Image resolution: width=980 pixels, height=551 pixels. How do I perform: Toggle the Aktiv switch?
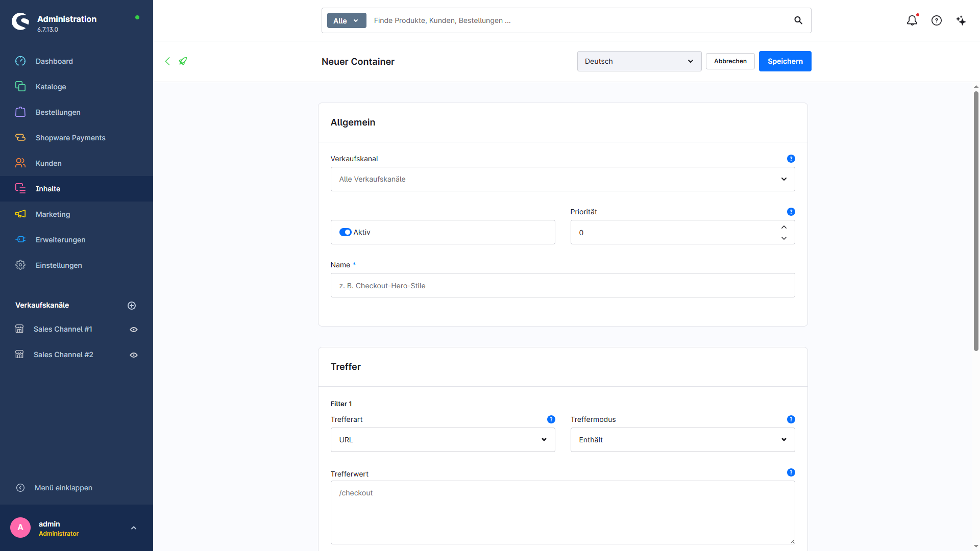click(x=346, y=232)
